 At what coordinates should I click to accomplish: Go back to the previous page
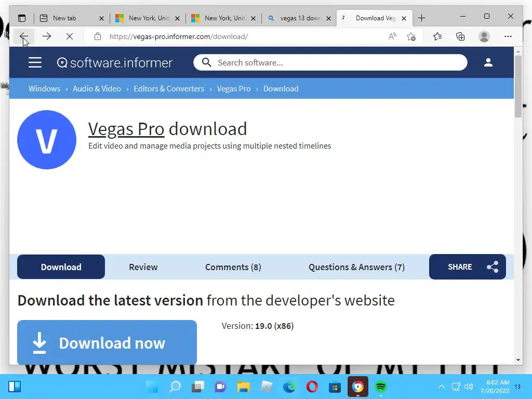tap(24, 36)
